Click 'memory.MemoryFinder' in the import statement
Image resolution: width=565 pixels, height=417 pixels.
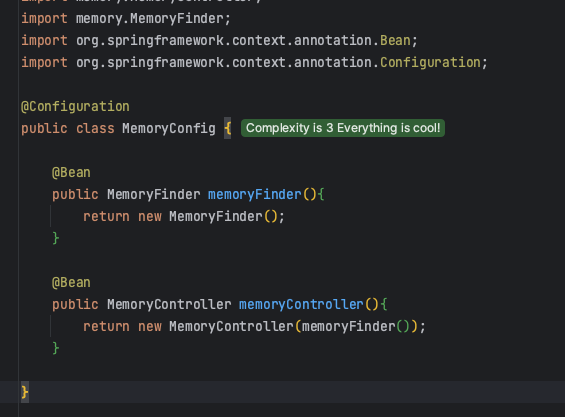(x=150, y=19)
